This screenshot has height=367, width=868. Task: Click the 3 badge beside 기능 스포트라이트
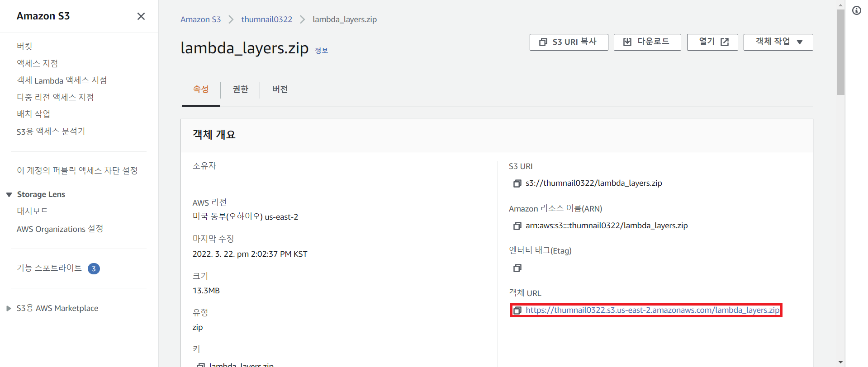click(x=94, y=268)
